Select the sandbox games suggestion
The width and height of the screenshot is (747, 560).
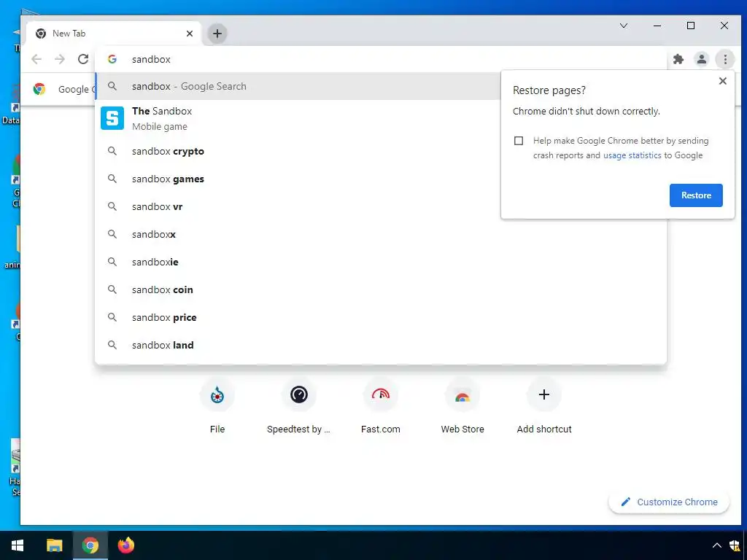[x=298, y=179]
